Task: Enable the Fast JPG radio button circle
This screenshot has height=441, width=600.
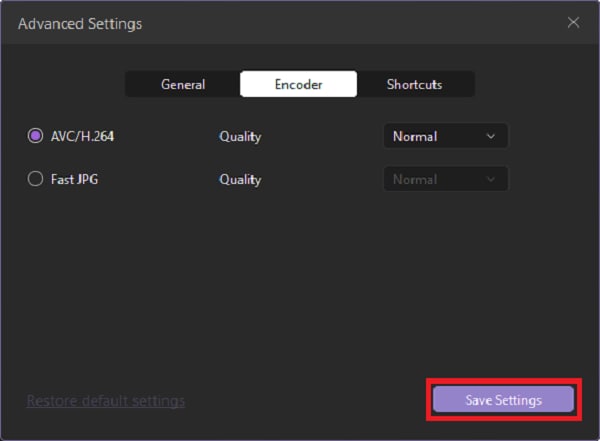Action: [x=36, y=180]
